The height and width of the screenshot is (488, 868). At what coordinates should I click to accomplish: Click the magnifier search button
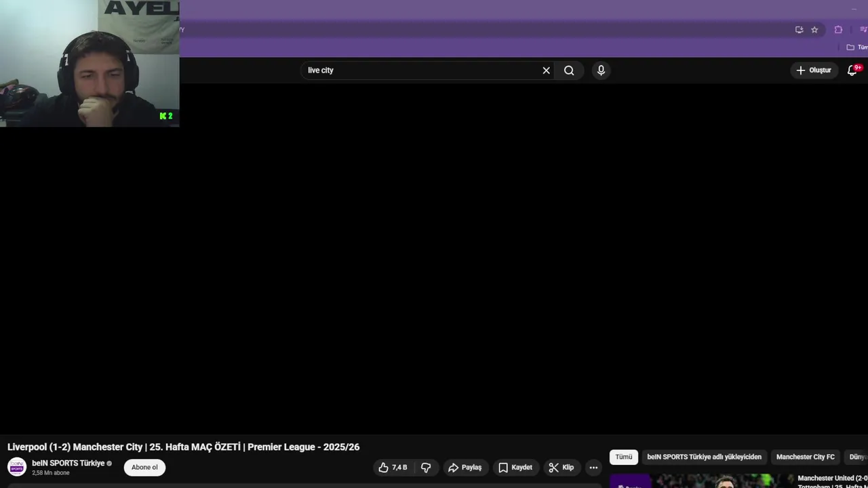(x=569, y=70)
